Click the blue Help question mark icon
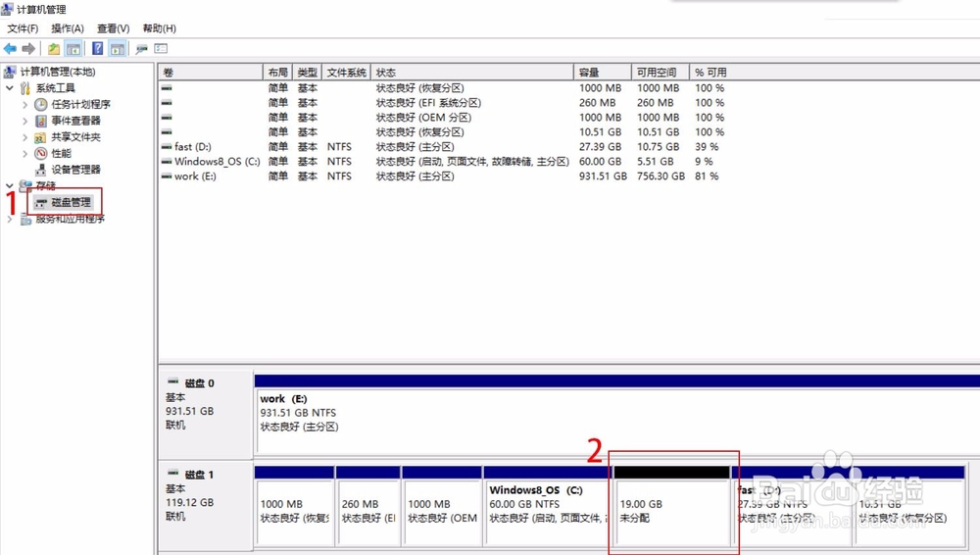The width and height of the screenshot is (980, 555). click(x=97, y=49)
